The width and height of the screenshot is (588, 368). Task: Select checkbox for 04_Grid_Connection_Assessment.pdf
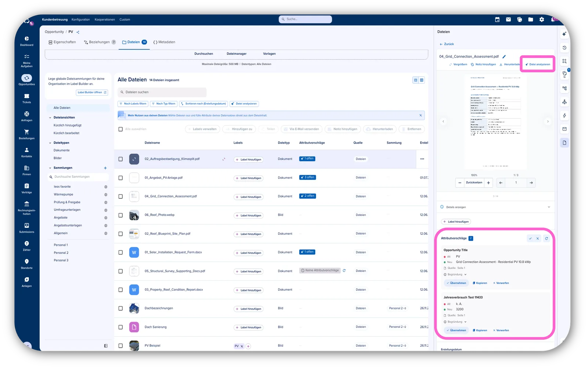click(x=121, y=197)
